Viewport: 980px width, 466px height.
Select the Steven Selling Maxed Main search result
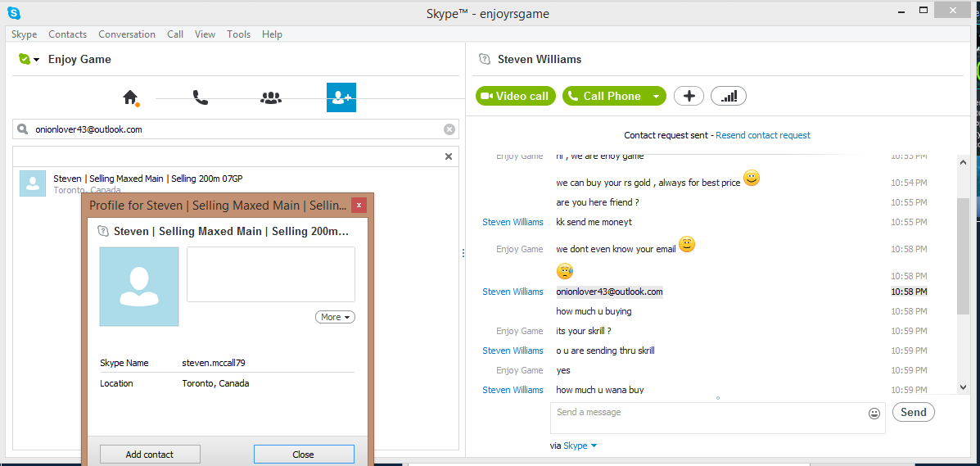[x=236, y=183]
